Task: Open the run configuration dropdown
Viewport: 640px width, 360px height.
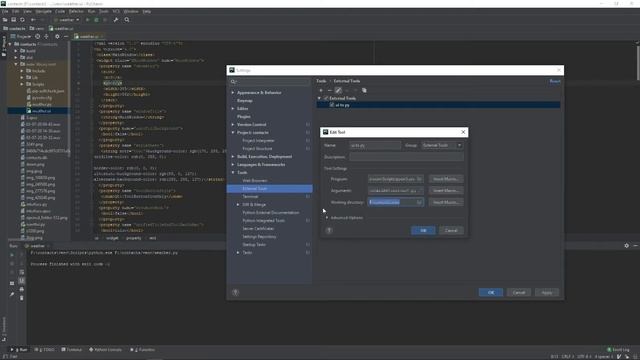Action: [67, 20]
